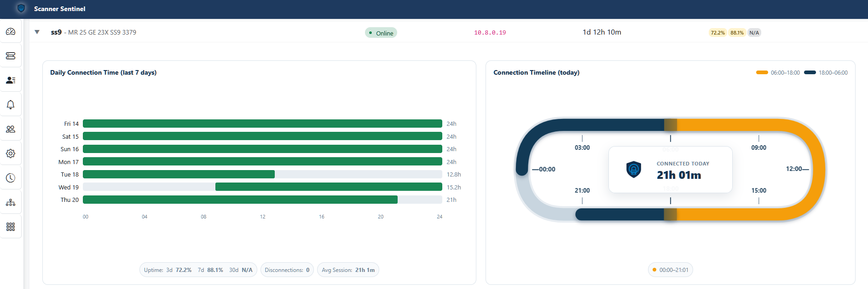Viewport: 868px width, 289px height.
Task: Open the dashboard gauge icon in sidebar
Action: click(x=11, y=31)
